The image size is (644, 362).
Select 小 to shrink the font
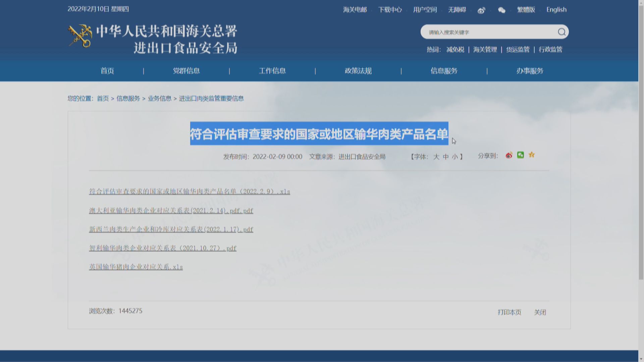(x=455, y=157)
